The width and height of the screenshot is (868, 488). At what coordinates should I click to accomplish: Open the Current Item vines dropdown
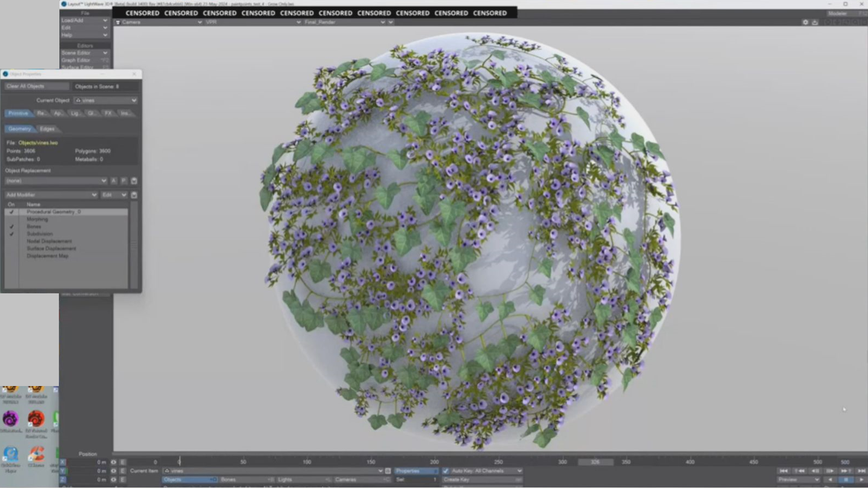click(x=273, y=471)
